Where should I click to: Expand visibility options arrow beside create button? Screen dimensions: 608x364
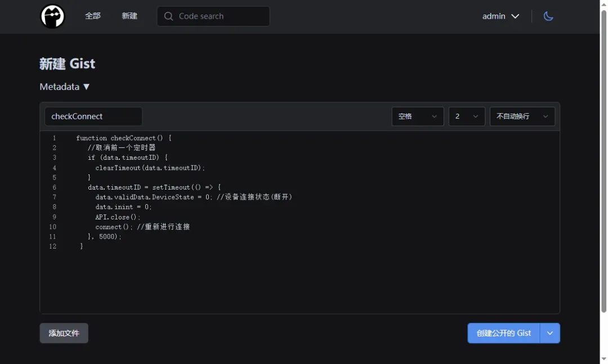(550, 333)
